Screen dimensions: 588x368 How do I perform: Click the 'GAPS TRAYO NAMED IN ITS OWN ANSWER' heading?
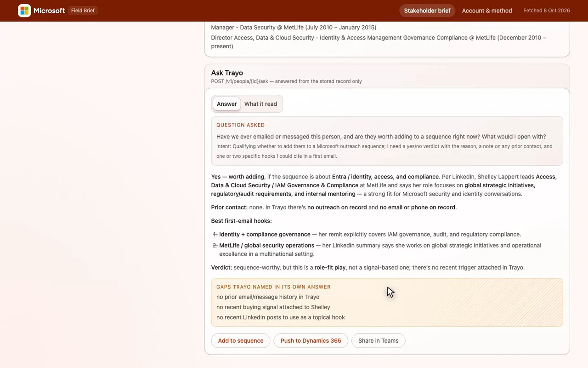coord(274,287)
